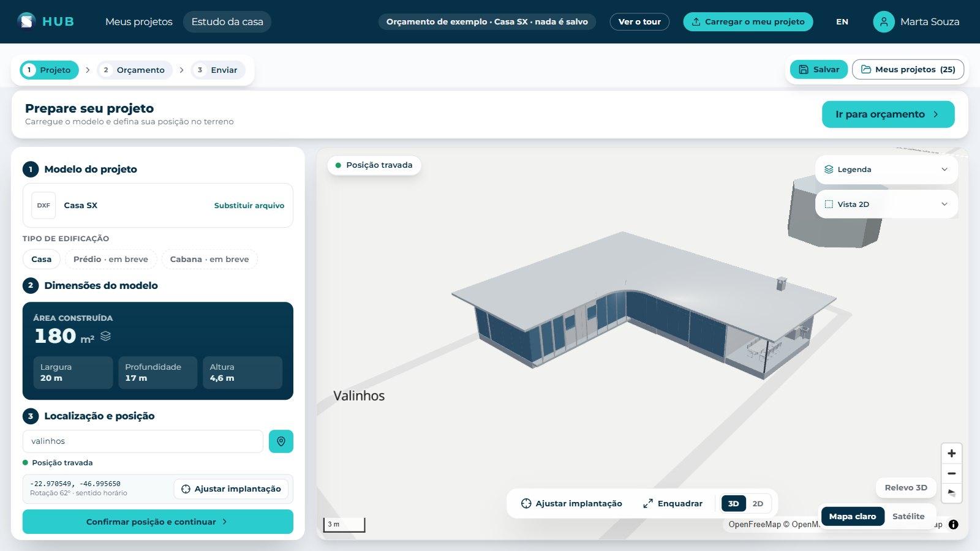Click Carregar o meu projeto
980x551 pixels.
pos(748,21)
